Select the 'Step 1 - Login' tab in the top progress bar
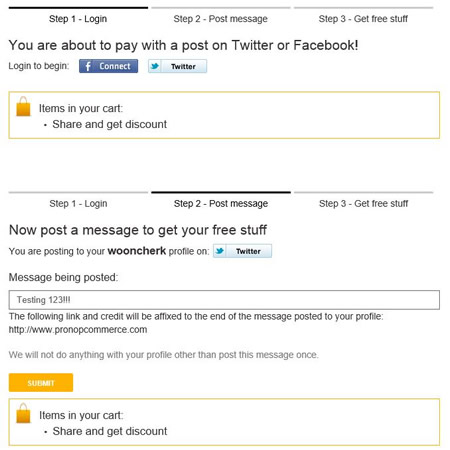Screen dimensions: 450x450 click(x=78, y=19)
